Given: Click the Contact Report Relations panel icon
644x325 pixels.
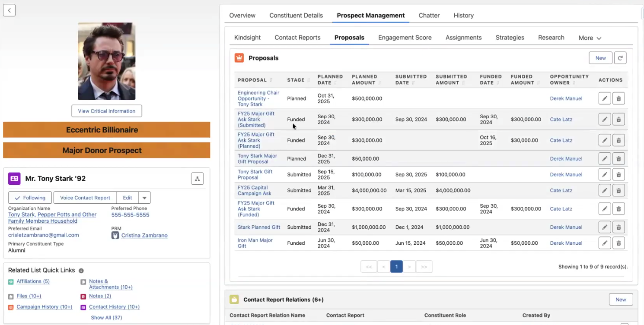Looking at the screenshot, I should coord(234,299).
